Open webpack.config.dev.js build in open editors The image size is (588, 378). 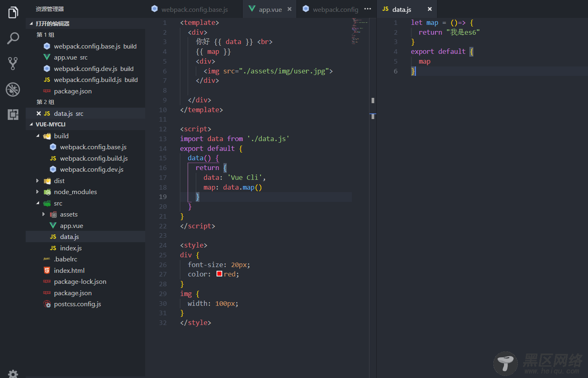[85, 69]
